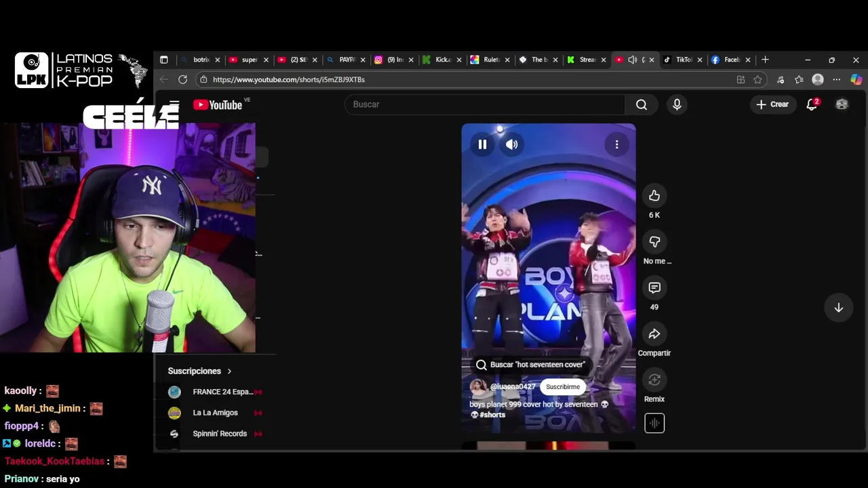868x488 pixels.
Task: Open FRANCE 24 Español subscription
Action: (x=216, y=392)
